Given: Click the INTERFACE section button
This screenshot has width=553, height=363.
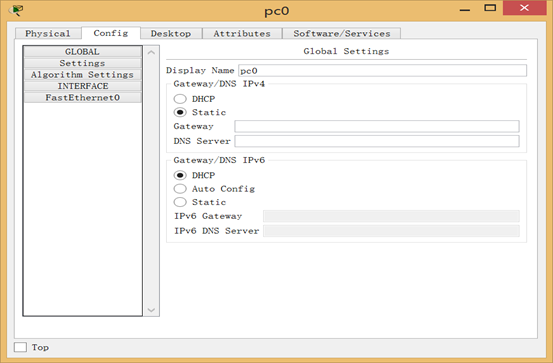Looking at the screenshot, I should 83,86.
